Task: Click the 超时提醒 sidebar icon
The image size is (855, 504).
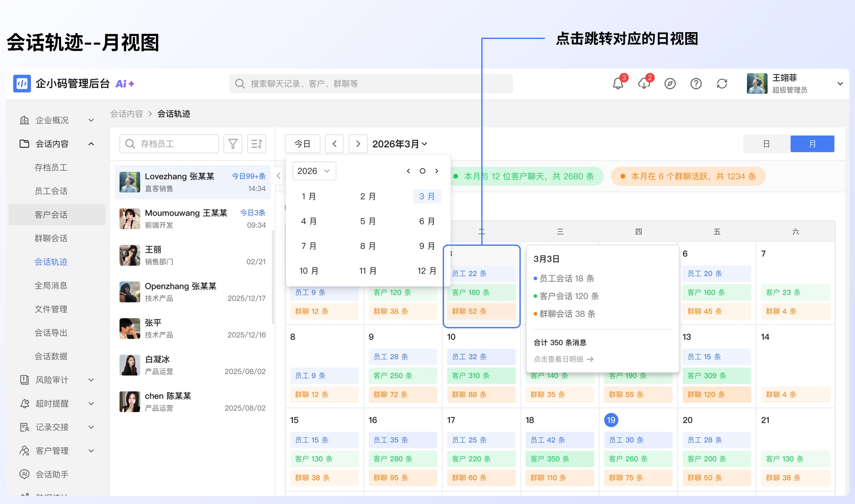Action: pyautogui.click(x=24, y=403)
